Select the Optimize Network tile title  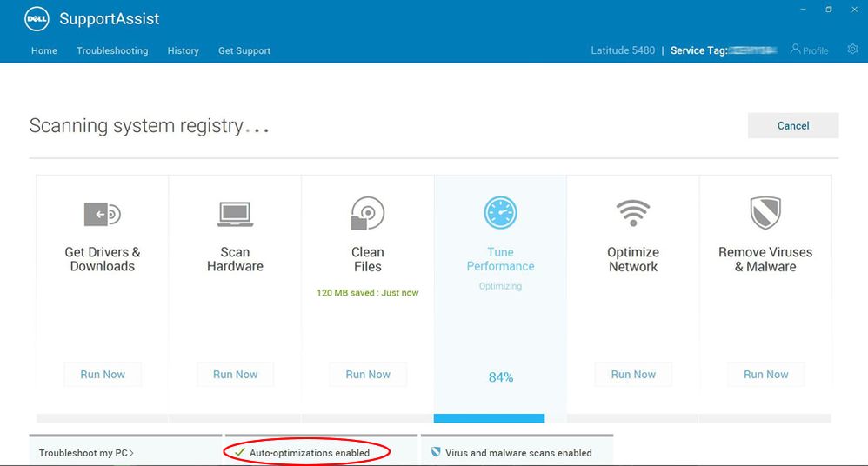pos(632,259)
